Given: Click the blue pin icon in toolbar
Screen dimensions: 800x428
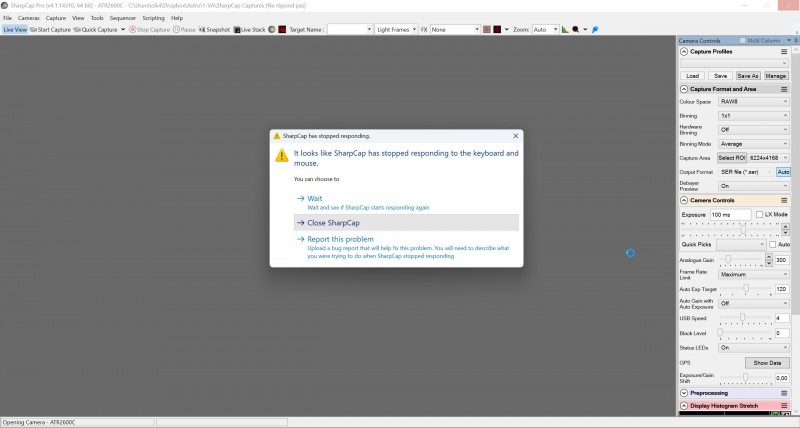Looking at the screenshot, I should pyautogui.click(x=595, y=30).
